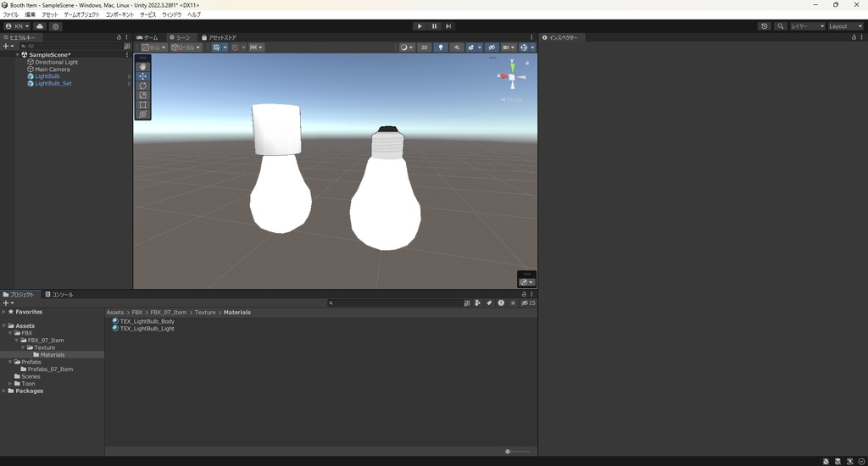Click the Step frame button
The image size is (868, 466).
(x=448, y=26)
